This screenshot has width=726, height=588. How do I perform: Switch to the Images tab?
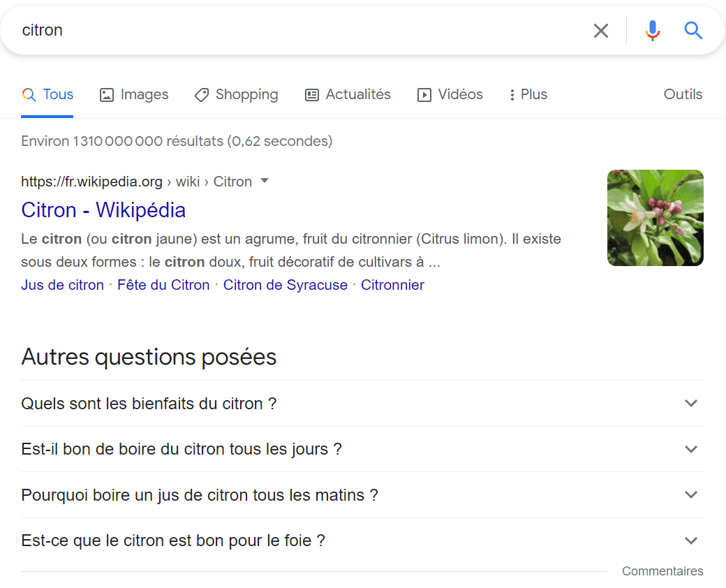click(x=134, y=94)
